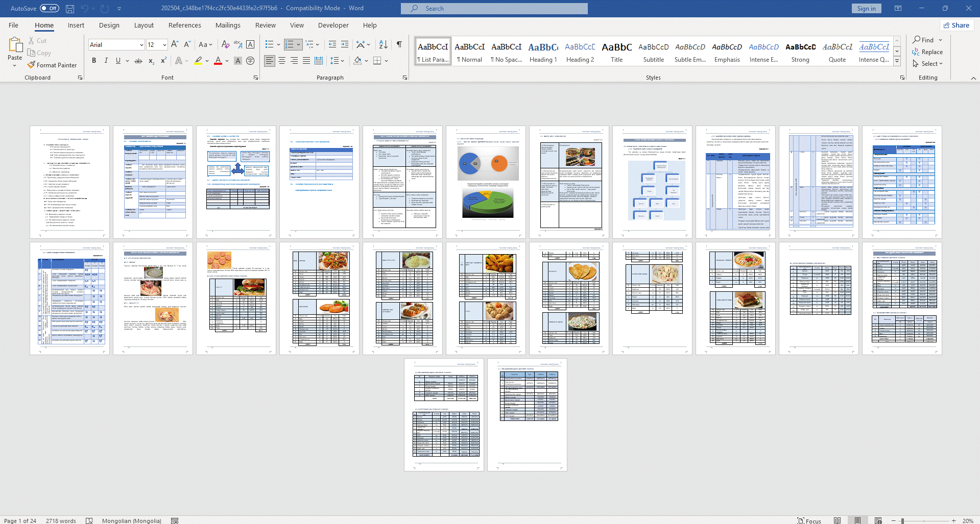
Task: Apply strikethrough formatting to text
Action: 138,61
